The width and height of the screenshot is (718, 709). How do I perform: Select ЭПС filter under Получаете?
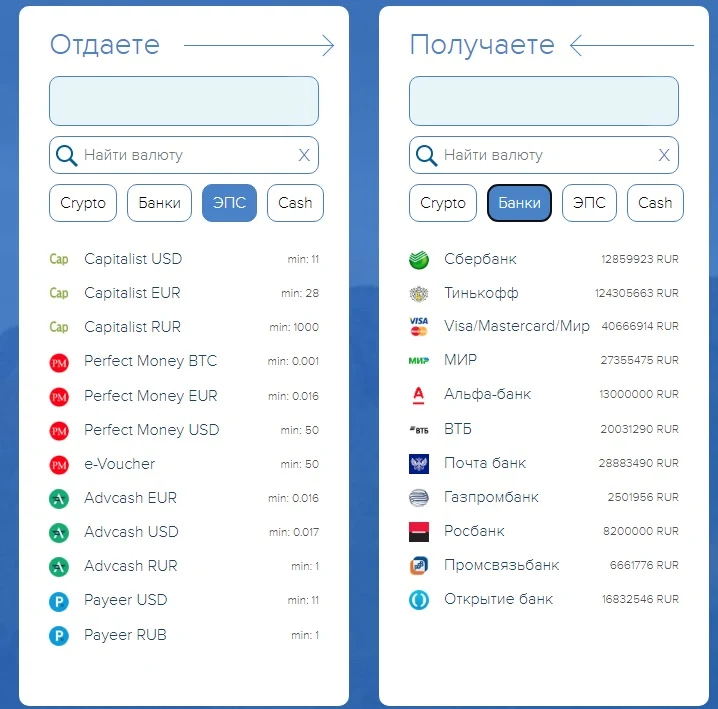(589, 203)
